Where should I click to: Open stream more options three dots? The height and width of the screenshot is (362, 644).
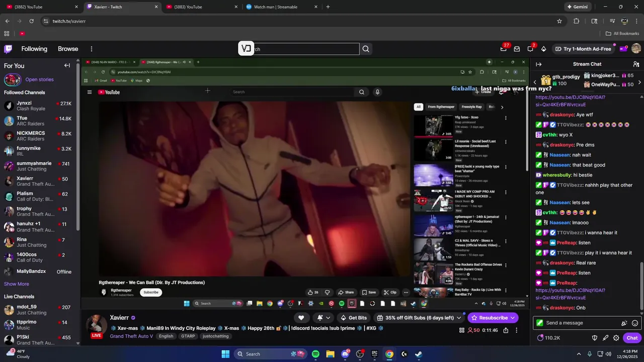click(x=517, y=330)
